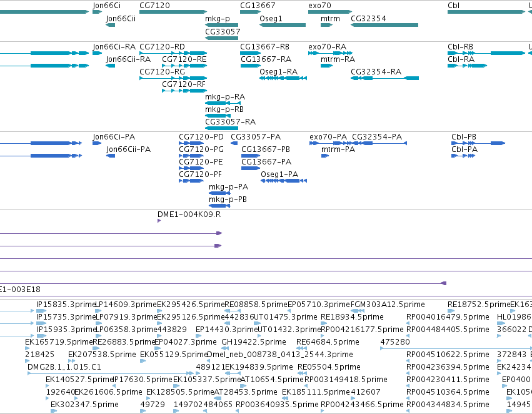The height and width of the screenshot is (414, 532).
Task: Click the CG7120-RF transcript label
Action: (x=184, y=84)
